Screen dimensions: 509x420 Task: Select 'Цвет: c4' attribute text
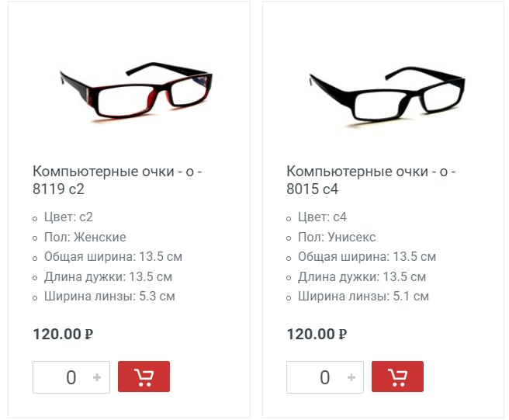pos(322,217)
